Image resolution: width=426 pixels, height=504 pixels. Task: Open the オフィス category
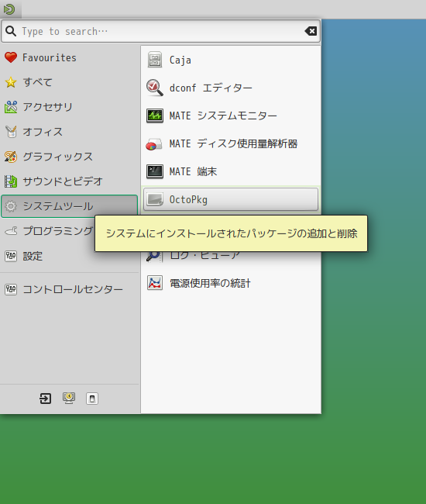pos(70,132)
